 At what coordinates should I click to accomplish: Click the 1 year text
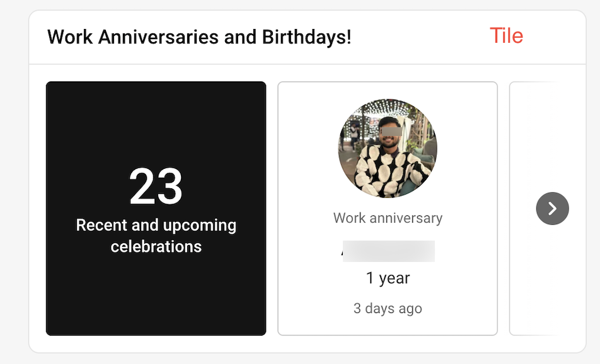388,278
